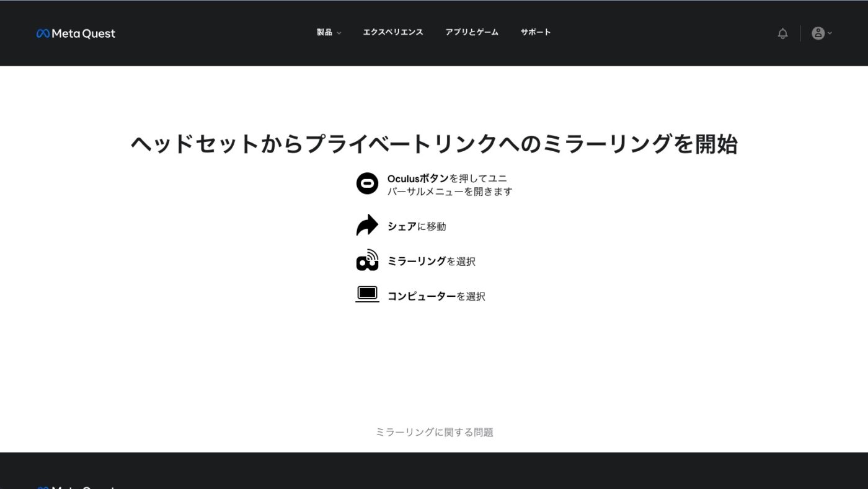Click the text コンピューターを選択
This screenshot has width=868, height=489.
click(x=436, y=296)
